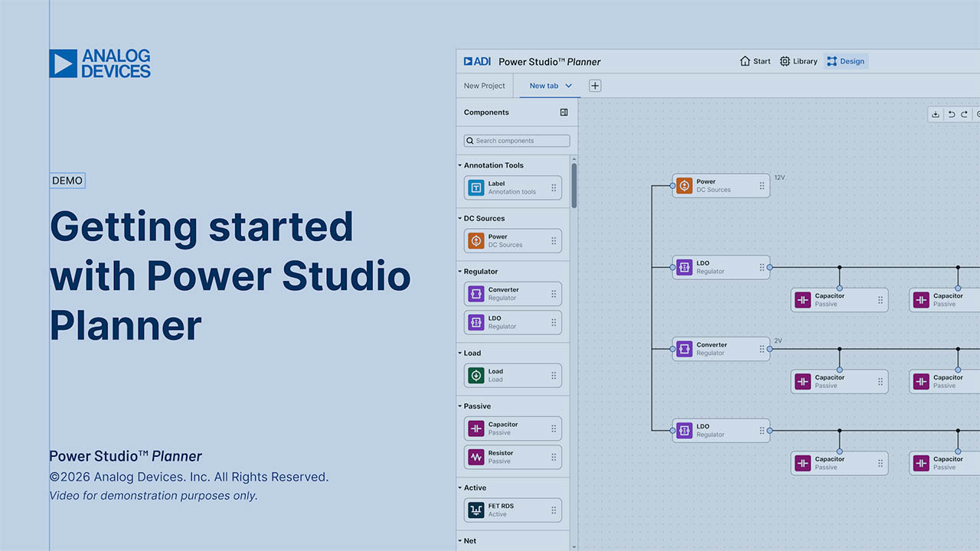The height and width of the screenshot is (551, 980).
Task: Click the Converter node's icon on the canvas
Action: tap(684, 349)
